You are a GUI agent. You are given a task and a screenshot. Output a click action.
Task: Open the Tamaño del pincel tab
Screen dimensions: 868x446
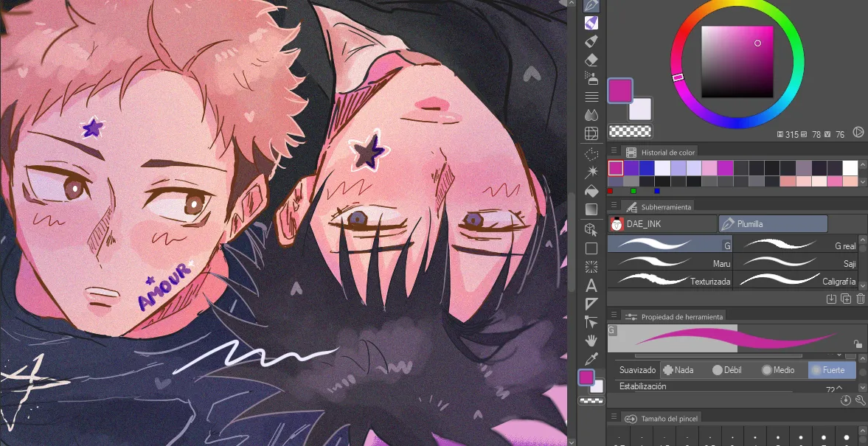[x=661, y=418]
